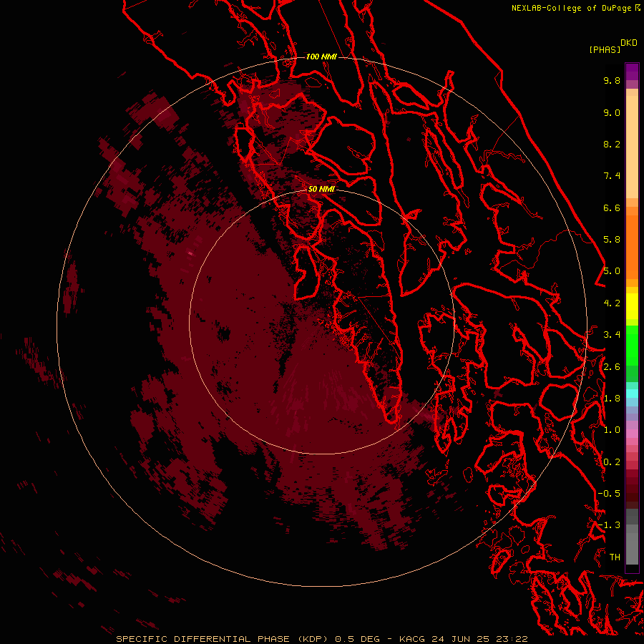644x644 pixels.
Task: Click the DKD label above the color scale
Action: [x=628, y=43]
